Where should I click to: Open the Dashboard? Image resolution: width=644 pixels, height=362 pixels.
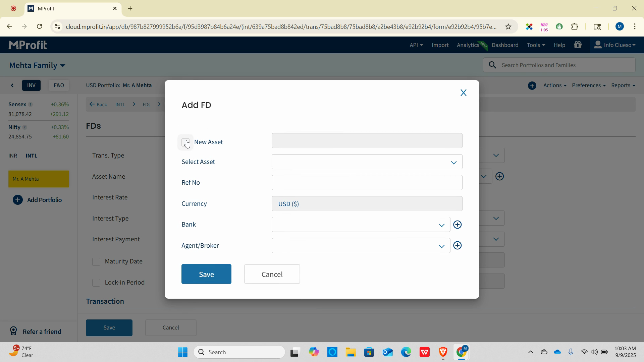click(x=505, y=45)
